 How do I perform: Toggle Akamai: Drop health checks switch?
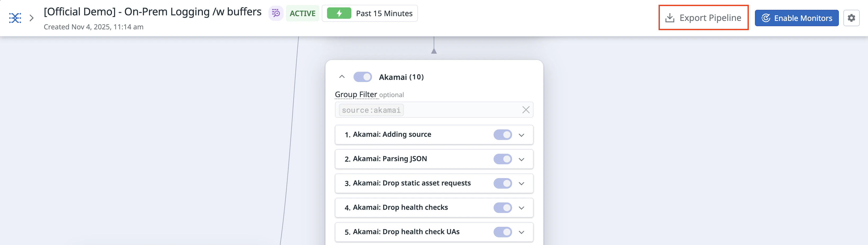pyautogui.click(x=502, y=208)
